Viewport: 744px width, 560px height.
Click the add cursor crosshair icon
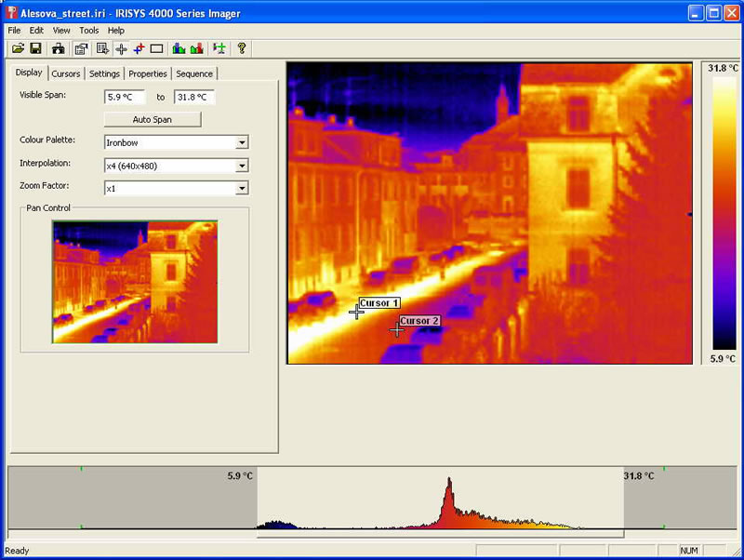[x=121, y=48]
